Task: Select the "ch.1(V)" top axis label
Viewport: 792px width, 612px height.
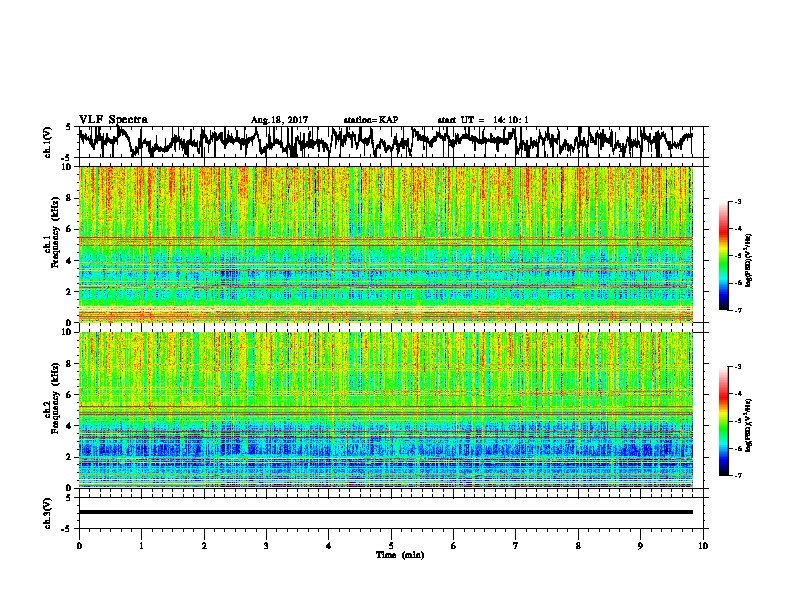Action: click(x=47, y=142)
